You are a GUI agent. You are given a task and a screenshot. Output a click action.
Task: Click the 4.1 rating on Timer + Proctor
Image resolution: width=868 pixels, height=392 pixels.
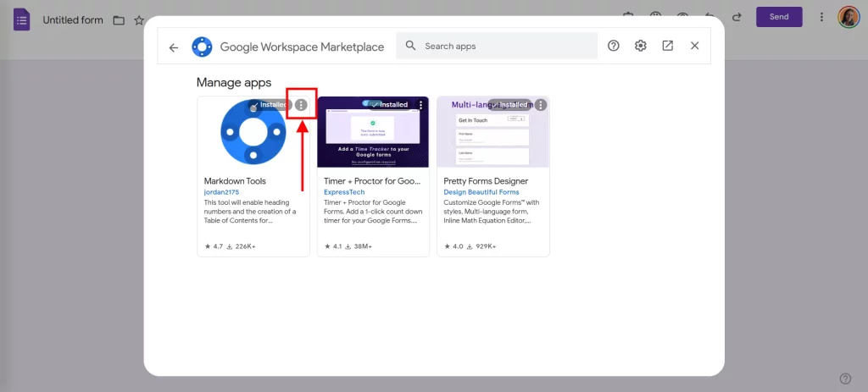(x=334, y=246)
